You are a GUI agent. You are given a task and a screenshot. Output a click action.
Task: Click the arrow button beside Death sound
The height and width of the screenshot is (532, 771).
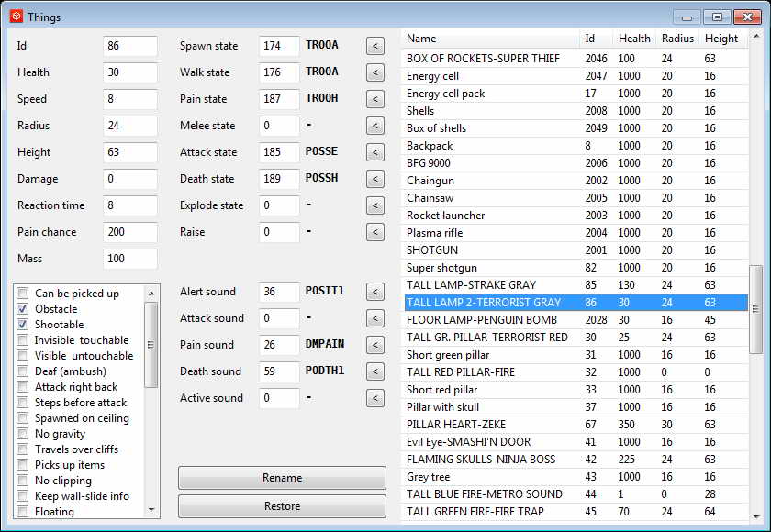click(374, 371)
